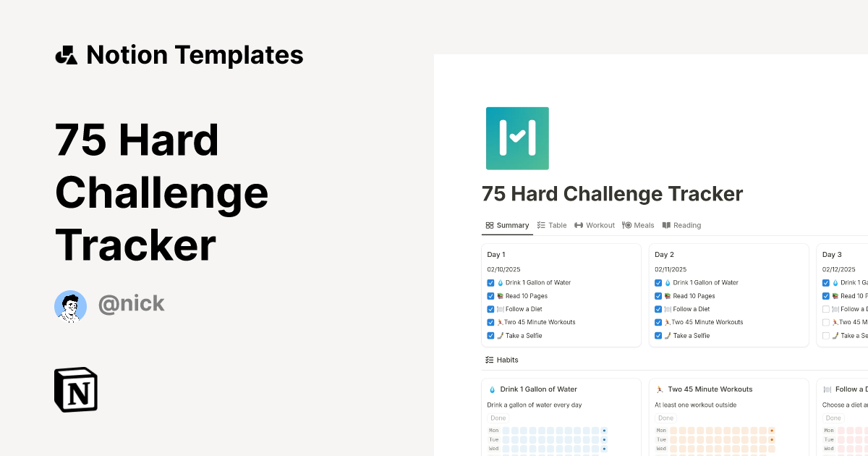Screen dimensions: 868x456
Task: Select the Meals tab
Action: [x=638, y=225]
